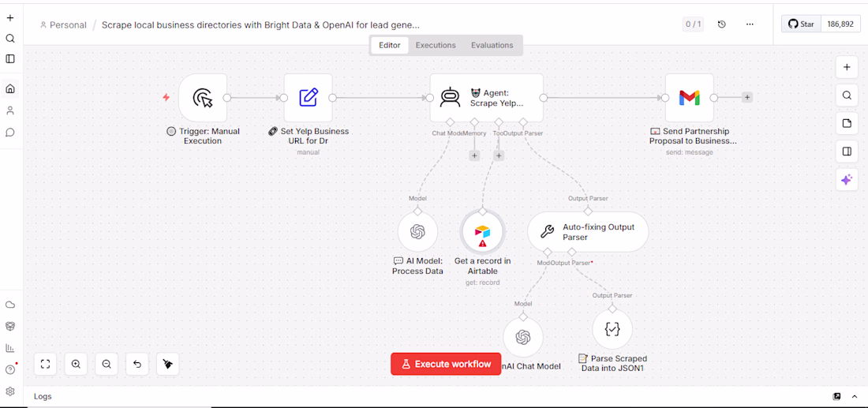Undo with the reset zoom arrow button
The height and width of the screenshot is (408, 868).
click(x=137, y=364)
